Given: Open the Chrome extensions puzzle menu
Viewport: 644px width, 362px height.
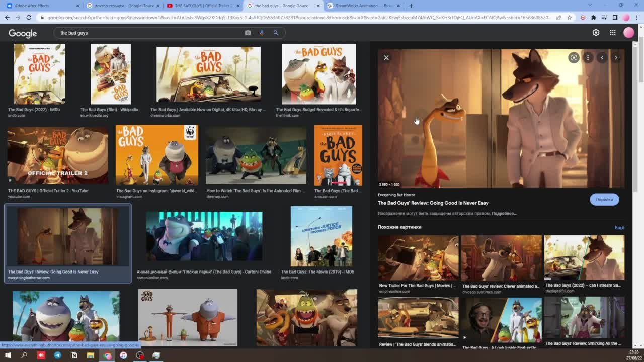Looking at the screenshot, I should pyautogui.click(x=593, y=17).
